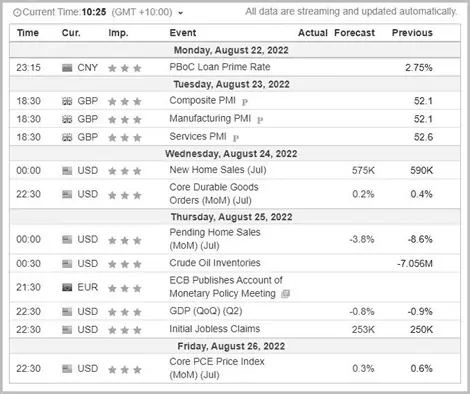Open the Initial Jobless Claims event

point(215,329)
